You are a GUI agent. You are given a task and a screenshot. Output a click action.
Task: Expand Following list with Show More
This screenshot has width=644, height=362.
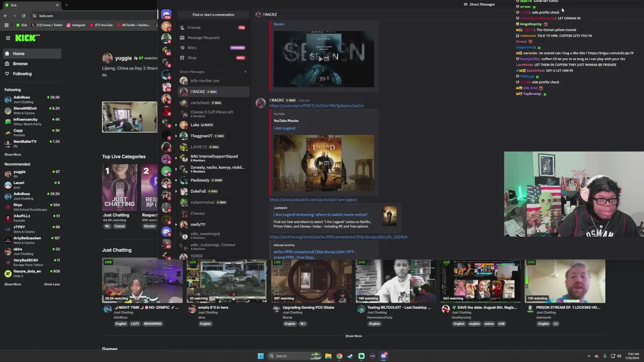tap(13, 155)
